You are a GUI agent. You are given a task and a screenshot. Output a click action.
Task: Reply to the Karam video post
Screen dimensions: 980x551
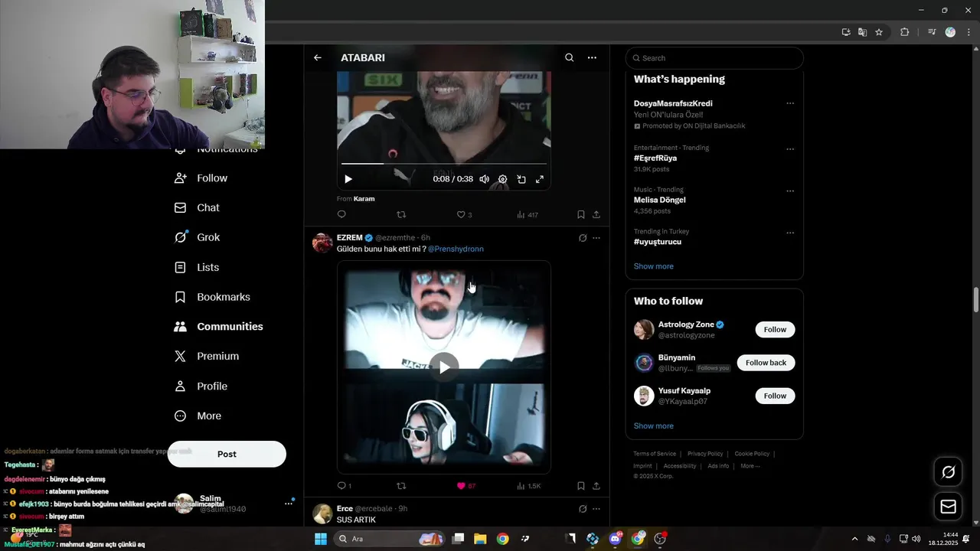341,215
